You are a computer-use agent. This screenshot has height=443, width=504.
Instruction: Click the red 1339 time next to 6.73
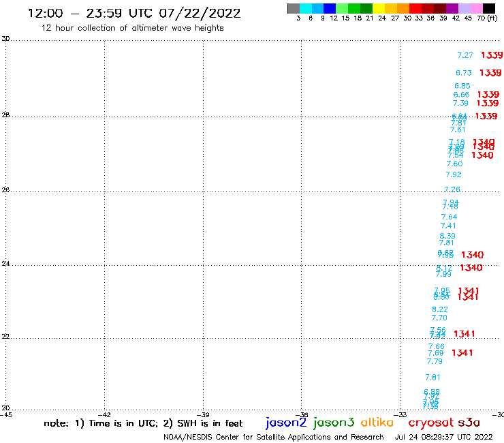tap(490, 73)
